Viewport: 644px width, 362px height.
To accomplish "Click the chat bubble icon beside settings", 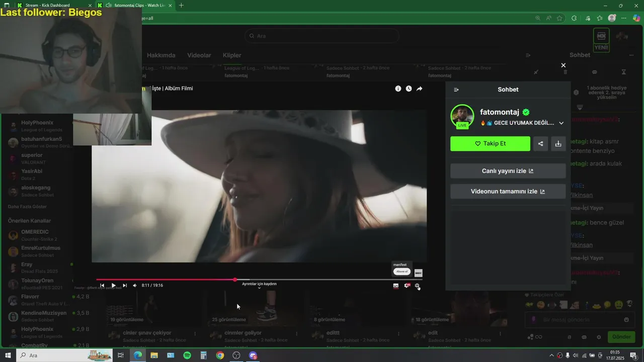I will tap(584, 337).
